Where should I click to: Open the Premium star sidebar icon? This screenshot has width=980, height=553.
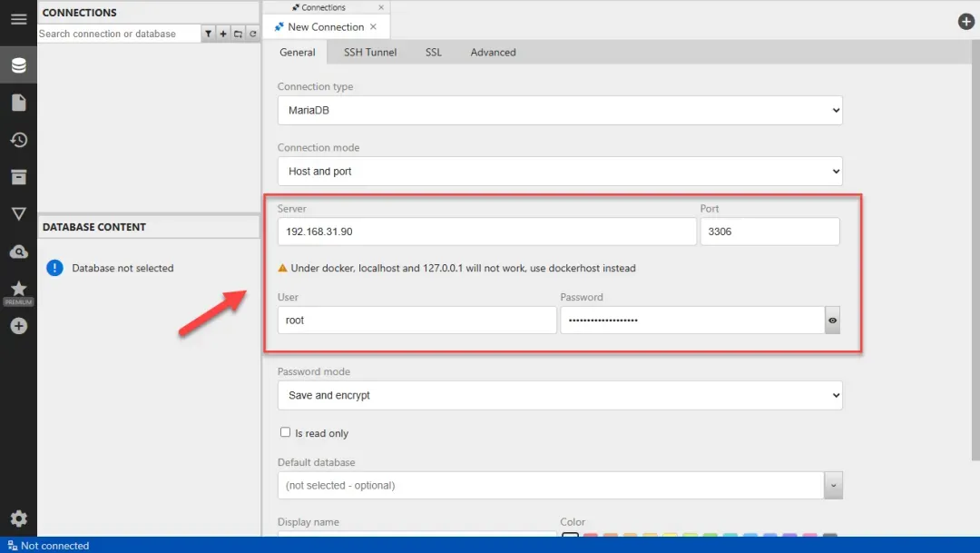[x=19, y=292]
